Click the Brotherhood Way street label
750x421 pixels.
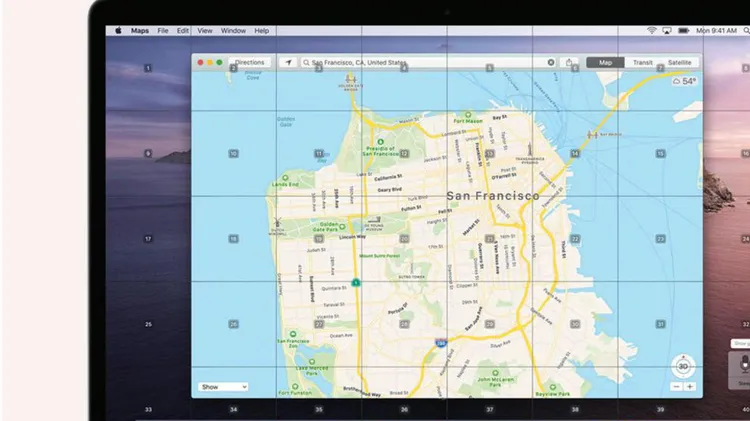point(362,391)
